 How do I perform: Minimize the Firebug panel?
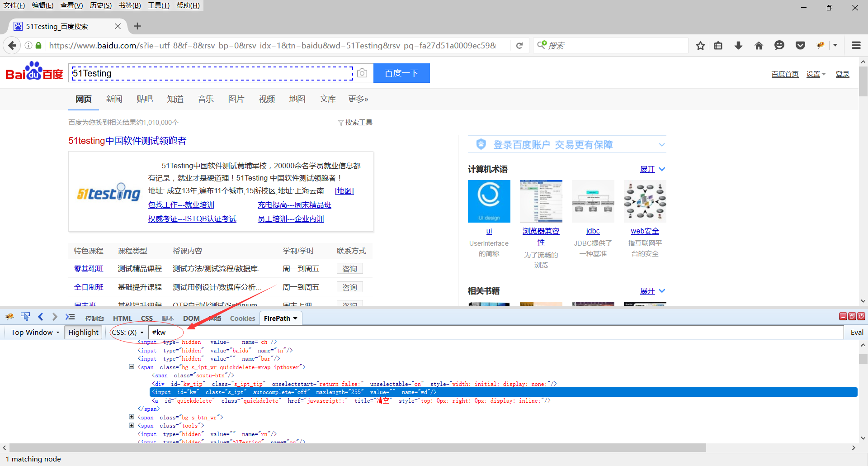[x=843, y=316]
